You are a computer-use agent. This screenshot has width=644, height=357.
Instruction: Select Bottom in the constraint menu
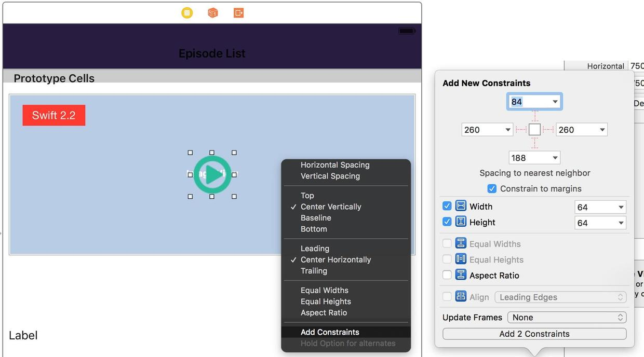(314, 229)
